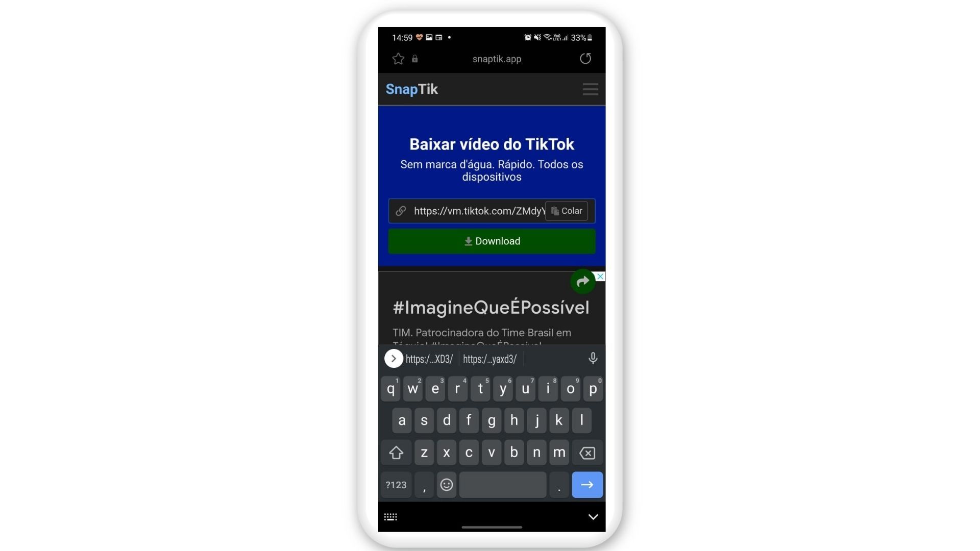This screenshot has width=980, height=551.
Task: Click the Colar paste button
Action: point(568,211)
